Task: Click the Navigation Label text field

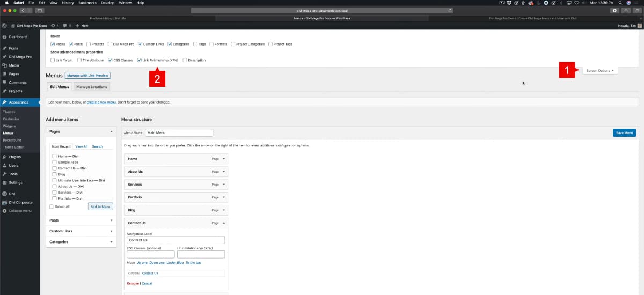Action: (175, 240)
